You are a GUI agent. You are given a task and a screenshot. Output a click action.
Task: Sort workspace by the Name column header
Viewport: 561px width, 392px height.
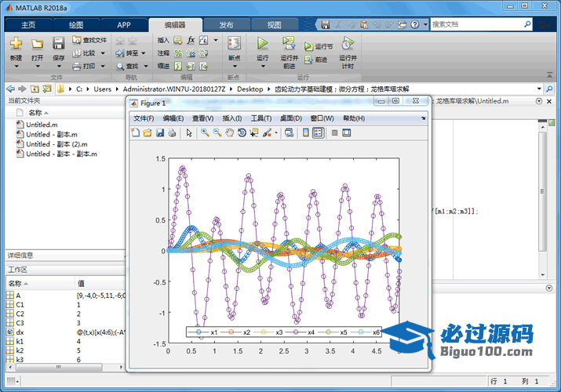click(x=40, y=283)
